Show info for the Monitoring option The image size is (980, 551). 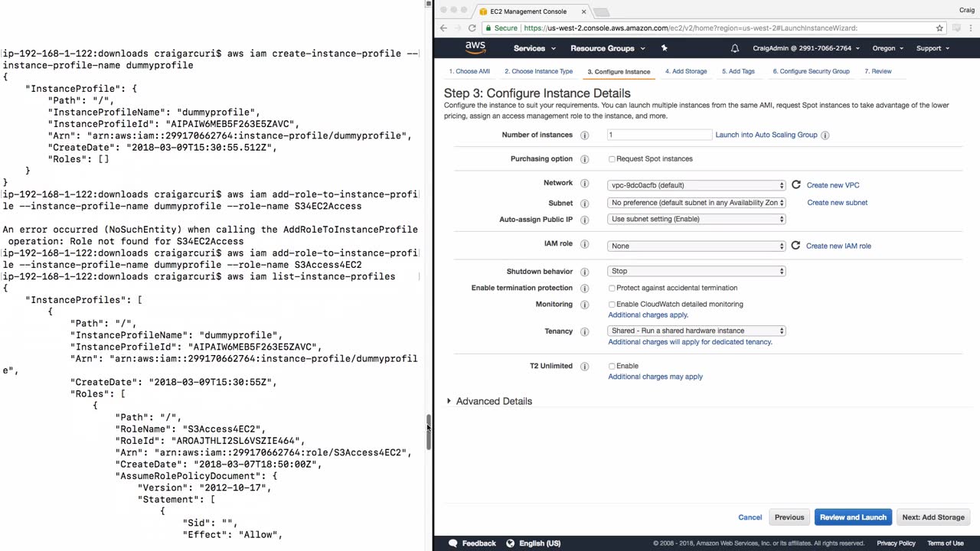tap(584, 305)
